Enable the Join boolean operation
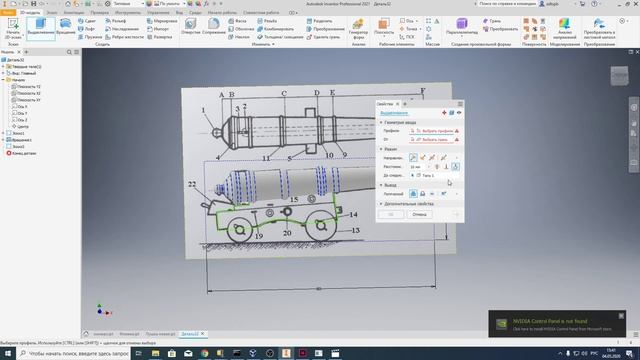640x360 pixels. click(413, 193)
